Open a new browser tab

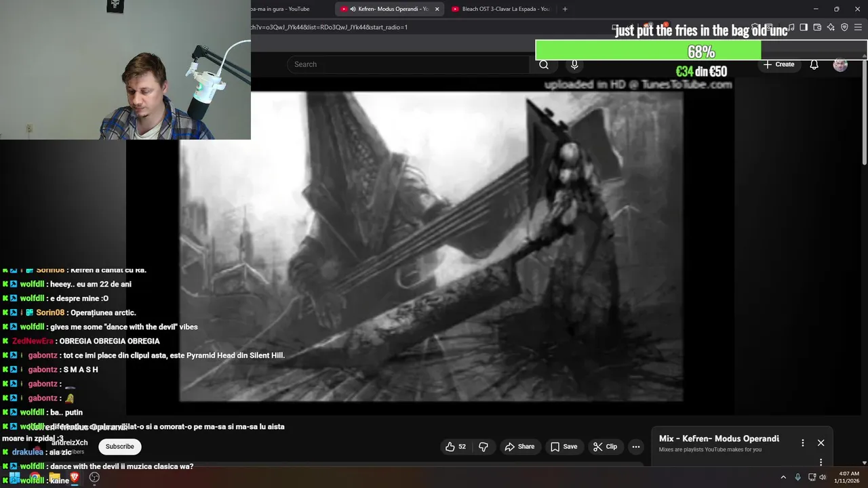click(x=565, y=9)
